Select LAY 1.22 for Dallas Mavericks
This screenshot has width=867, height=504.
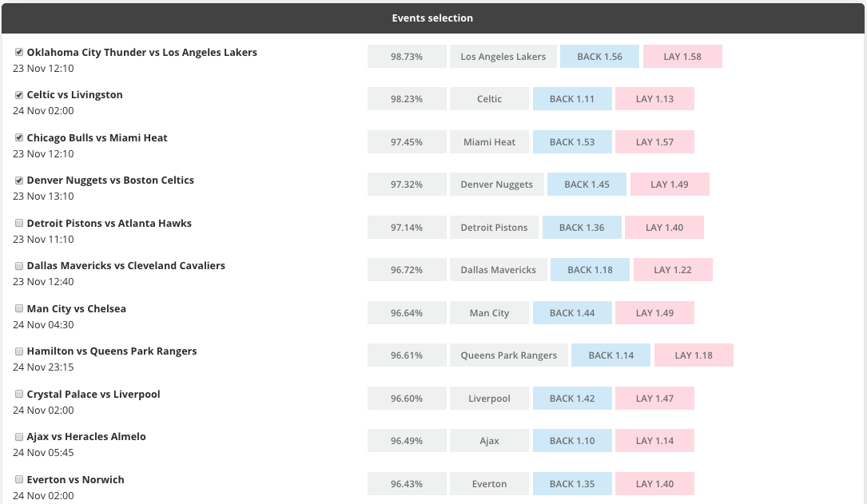coord(673,270)
